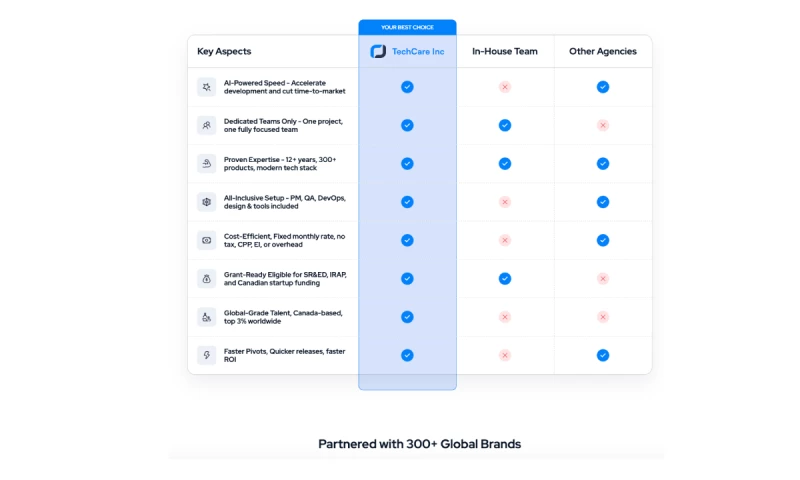This screenshot has height=480, width=800.
Task: Click the AI-Powered Speed row icon
Action: pyautogui.click(x=207, y=87)
